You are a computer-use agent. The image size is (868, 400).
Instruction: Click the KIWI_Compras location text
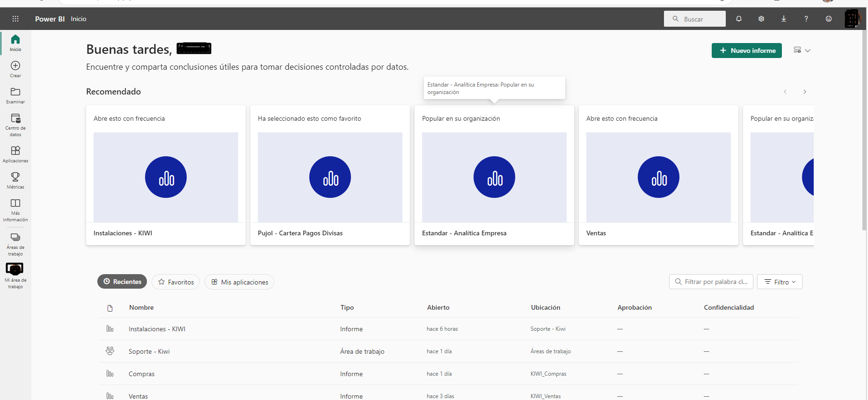coord(548,374)
